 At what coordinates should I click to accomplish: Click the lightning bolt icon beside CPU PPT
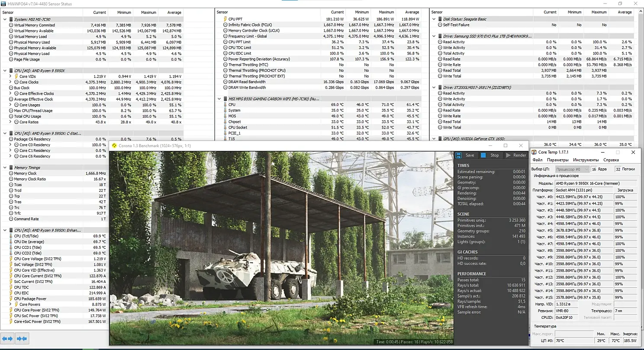coord(225,19)
